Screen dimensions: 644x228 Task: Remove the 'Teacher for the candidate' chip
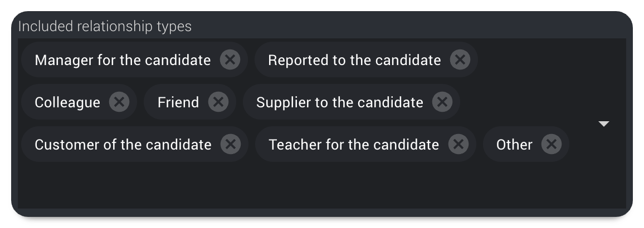[x=458, y=145]
